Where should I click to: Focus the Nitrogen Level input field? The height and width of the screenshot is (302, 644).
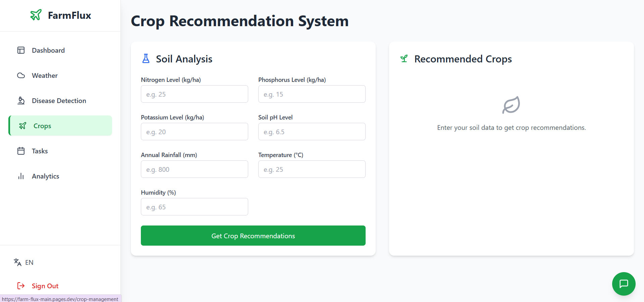pyautogui.click(x=195, y=94)
